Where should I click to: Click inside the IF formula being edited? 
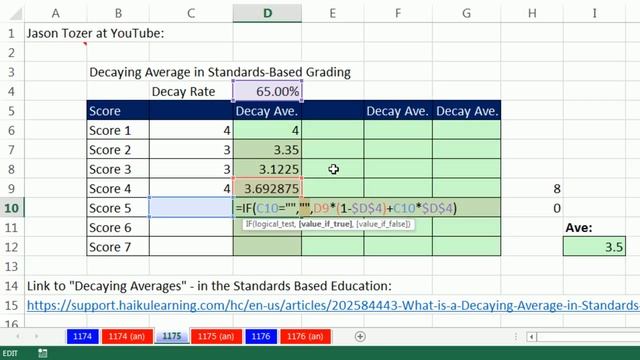point(346,208)
